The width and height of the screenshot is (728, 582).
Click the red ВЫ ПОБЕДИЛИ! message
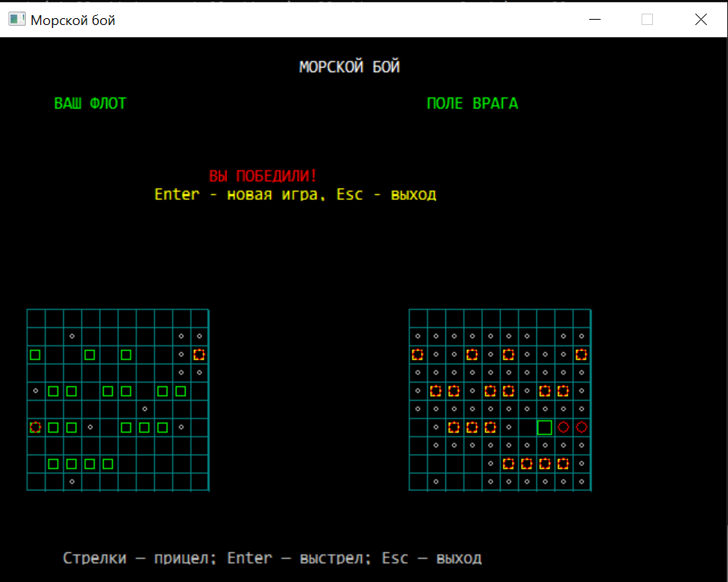[x=263, y=176]
